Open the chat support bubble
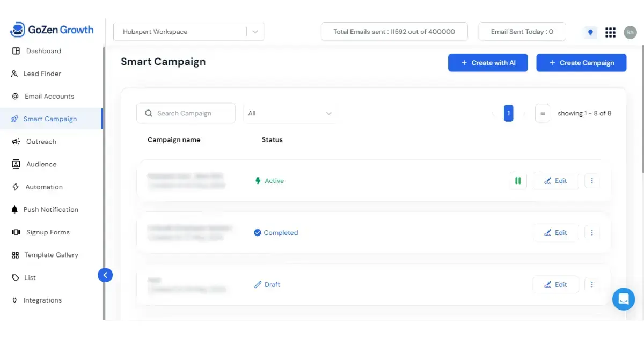Image resolution: width=644 pixels, height=338 pixels. (x=623, y=299)
